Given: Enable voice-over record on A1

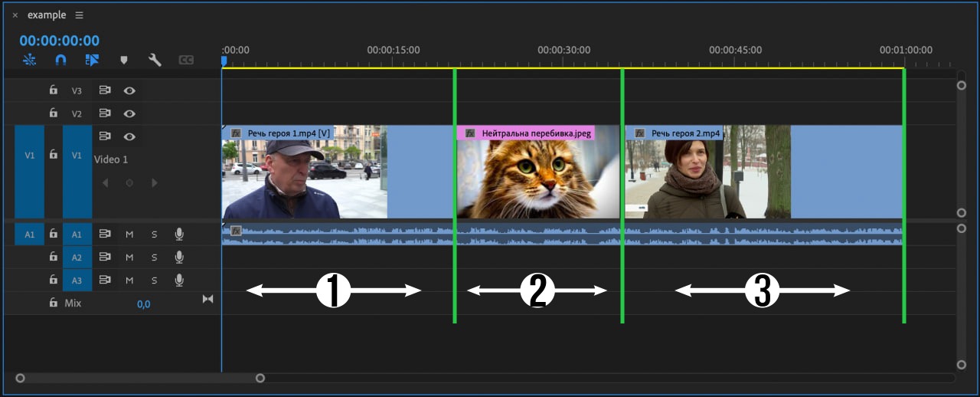Looking at the screenshot, I should point(179,234).
